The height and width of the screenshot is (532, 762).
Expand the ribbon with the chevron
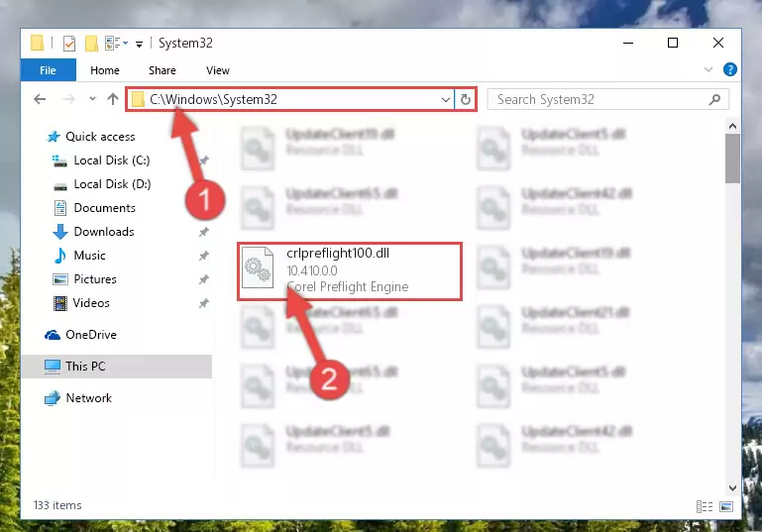708,69
